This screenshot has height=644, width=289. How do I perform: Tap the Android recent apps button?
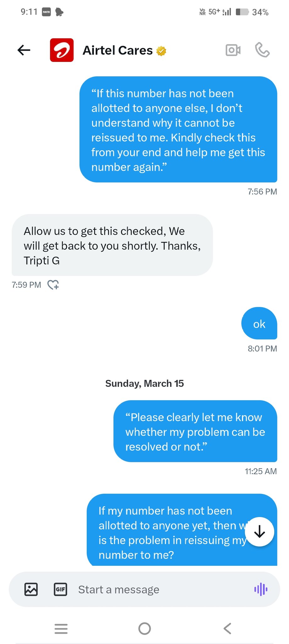61,629
